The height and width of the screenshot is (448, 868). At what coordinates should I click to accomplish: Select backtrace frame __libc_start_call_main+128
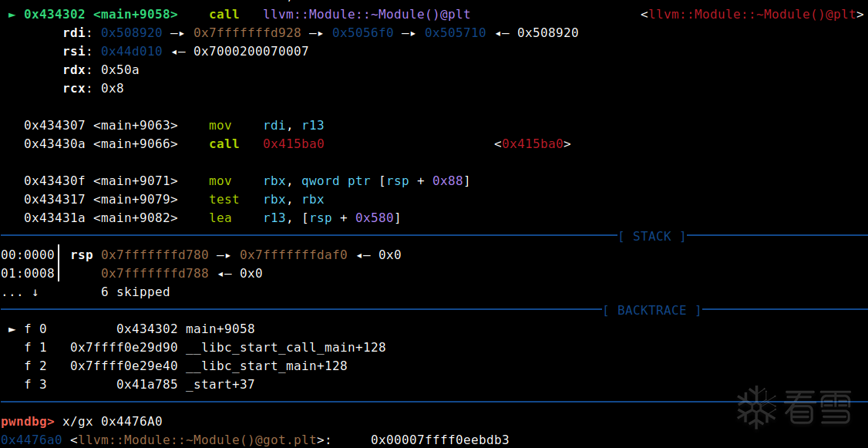point(285,347)
